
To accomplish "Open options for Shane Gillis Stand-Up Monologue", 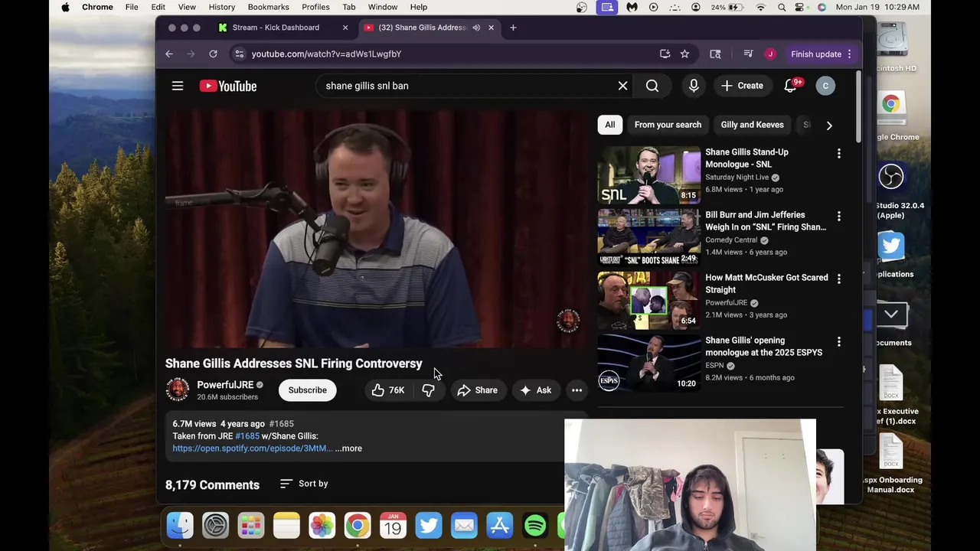I will [x=838, y=154].
